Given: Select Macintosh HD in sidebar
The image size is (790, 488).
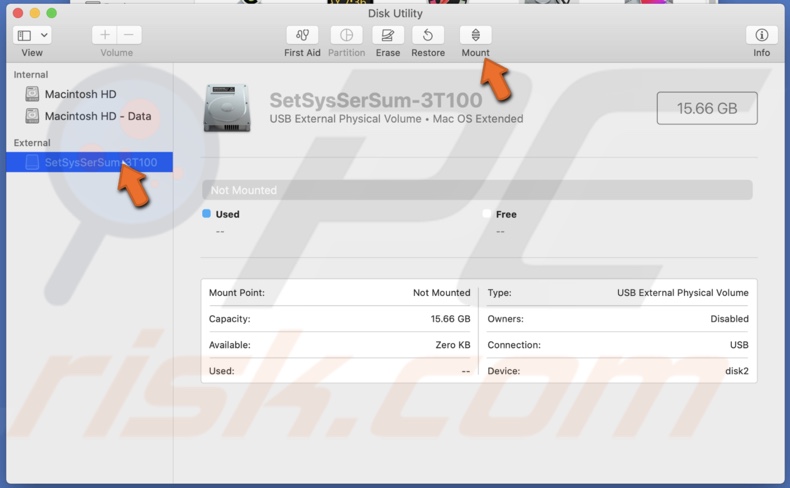Looking at the screenshot, I should click(80, 94).
